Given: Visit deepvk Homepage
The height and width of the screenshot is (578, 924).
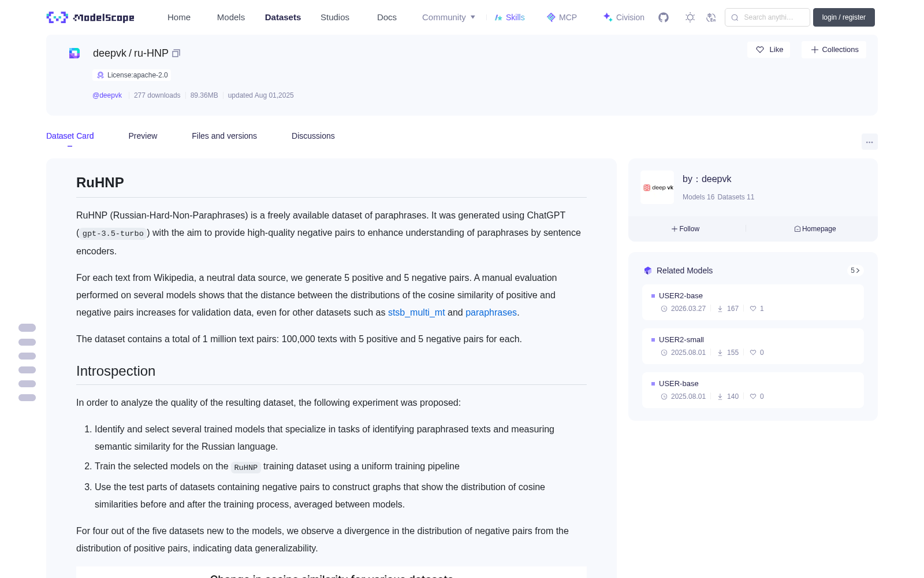Looking at the screenshot, I should tap(815, 229).
